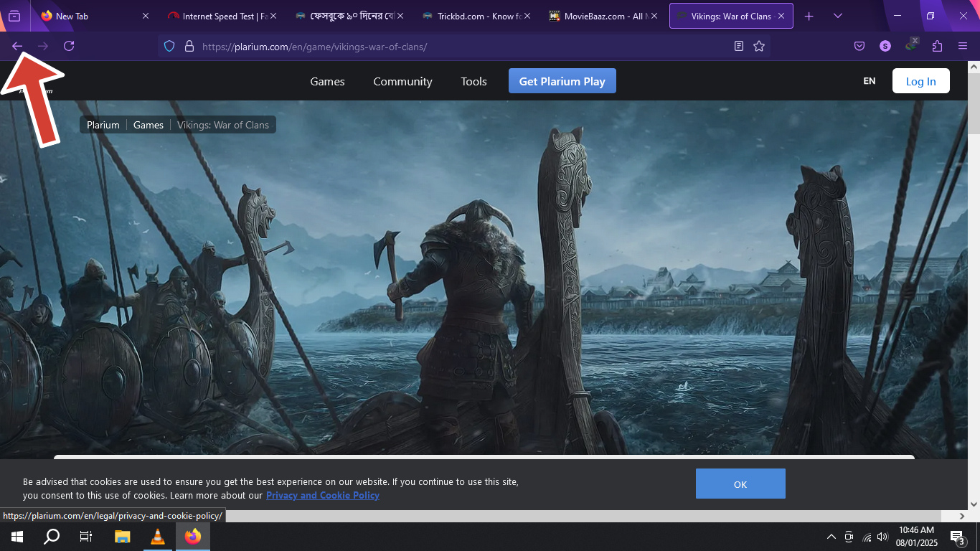Reload the current page
980x551 pixels.
click(x=69, y=46)
